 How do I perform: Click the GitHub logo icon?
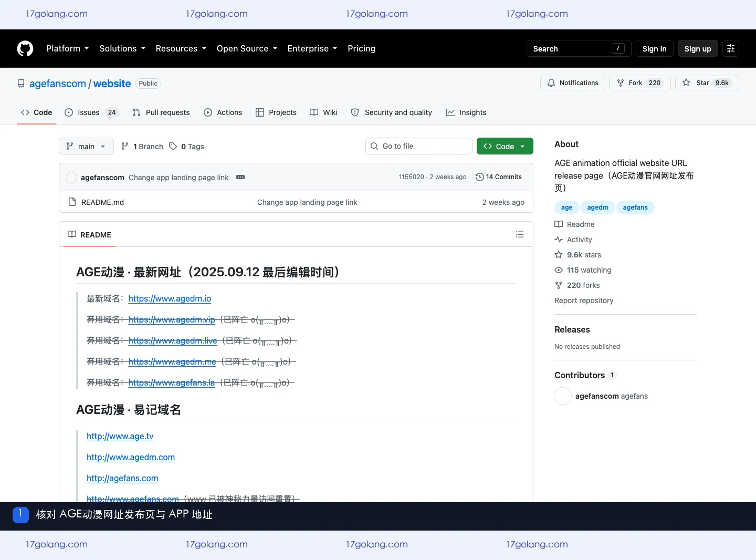(x=25, y=48)
